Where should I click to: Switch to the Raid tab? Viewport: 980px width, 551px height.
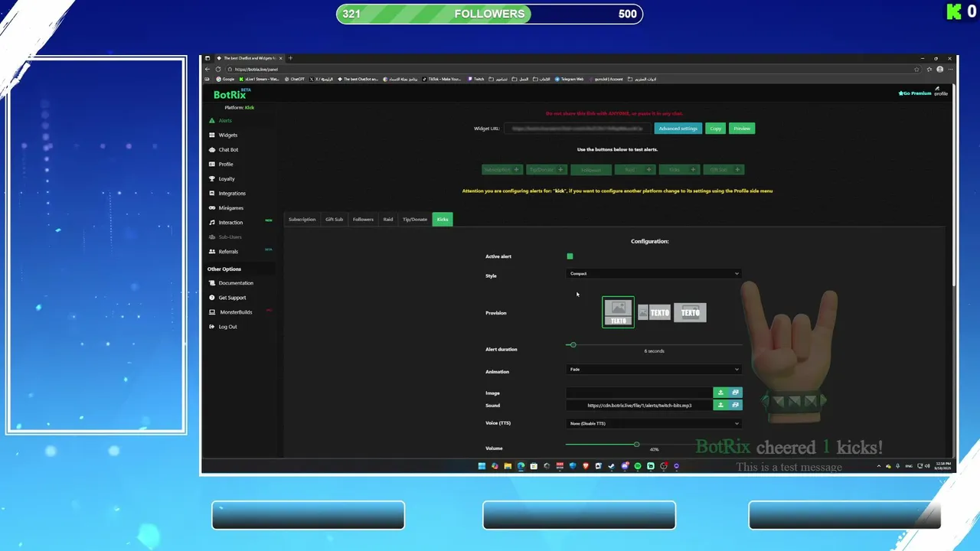[388, 220]
